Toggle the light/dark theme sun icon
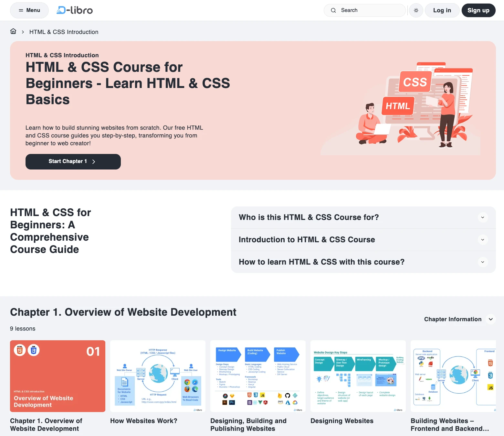 click(x=416, y=10)
